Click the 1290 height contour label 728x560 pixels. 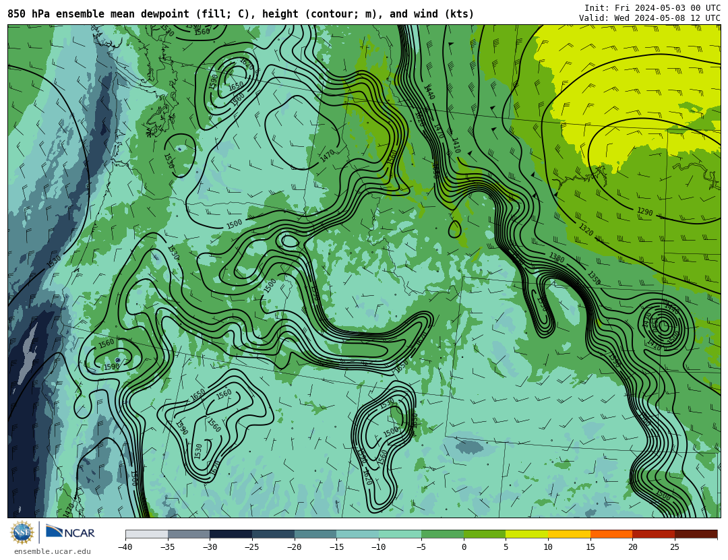click(x=644, y=212)
